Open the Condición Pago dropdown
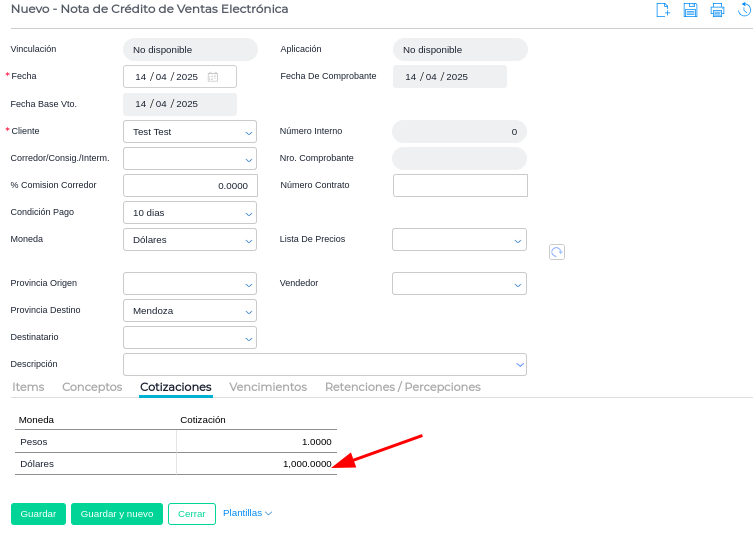The height and width of the screenshot is (534, 753). (x=248, y=213)
